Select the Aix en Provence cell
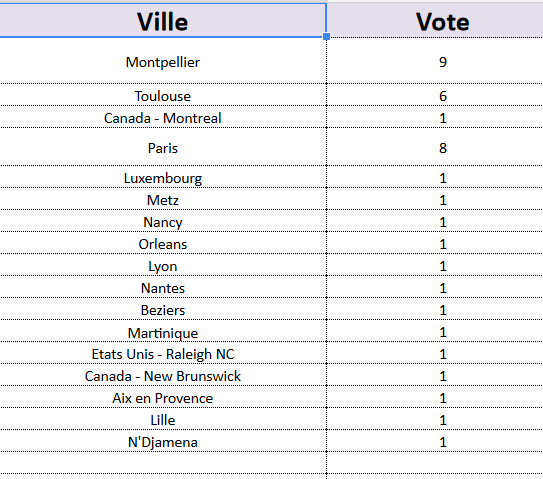Image resolution: width=543 pixels, height=479 pixels. tap(163, 397)
